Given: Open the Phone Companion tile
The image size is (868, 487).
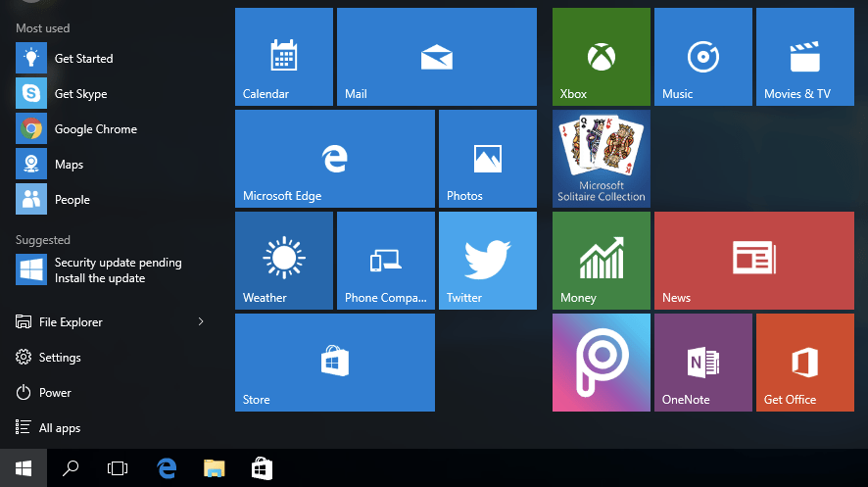Looking at the screenshot, I should click(x=386, y=261).
